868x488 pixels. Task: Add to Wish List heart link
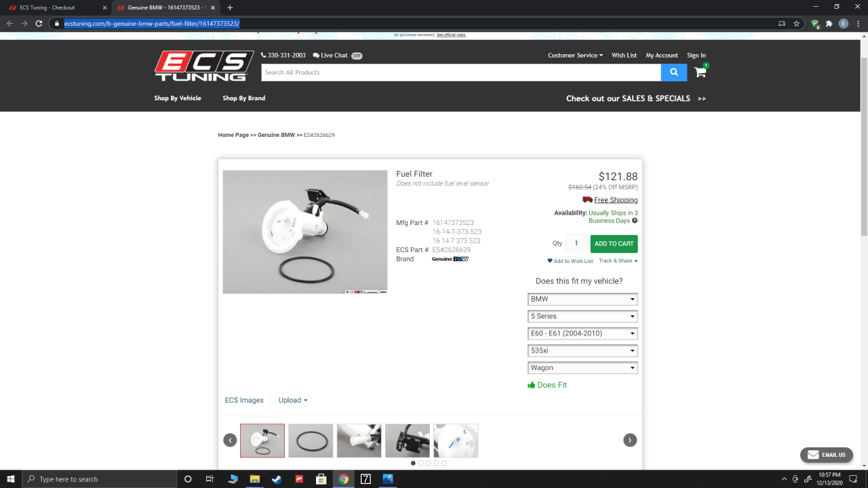pyautogui.click(x=570, y=261)
